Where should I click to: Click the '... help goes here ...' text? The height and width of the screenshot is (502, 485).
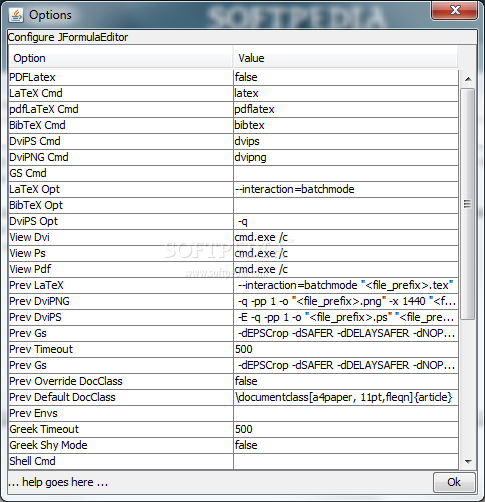point(58,482)
